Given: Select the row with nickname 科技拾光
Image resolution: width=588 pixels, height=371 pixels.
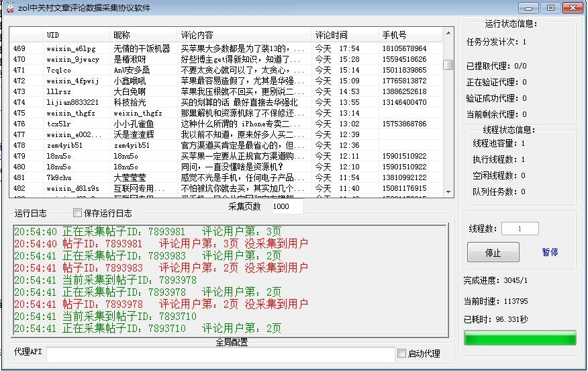Looking at the screenshot, I should [130, 103].
